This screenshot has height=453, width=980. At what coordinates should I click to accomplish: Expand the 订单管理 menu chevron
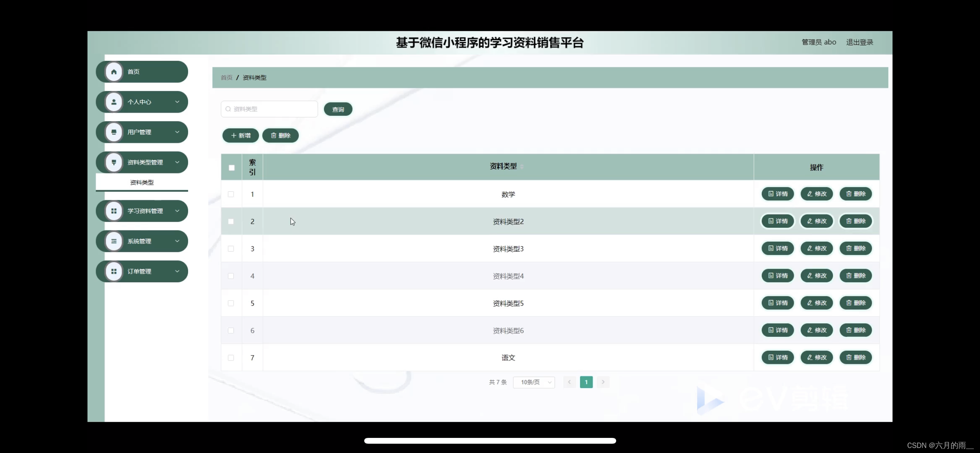177,271
